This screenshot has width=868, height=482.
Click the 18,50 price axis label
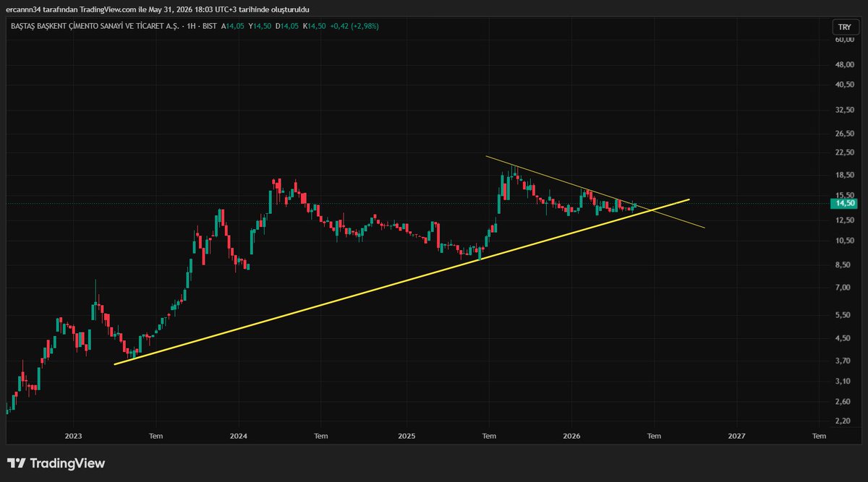coord(844,176)
